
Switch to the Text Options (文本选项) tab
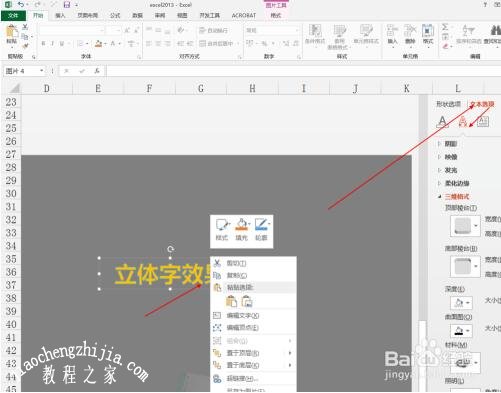pyautogui.click(x=482, y=104)
